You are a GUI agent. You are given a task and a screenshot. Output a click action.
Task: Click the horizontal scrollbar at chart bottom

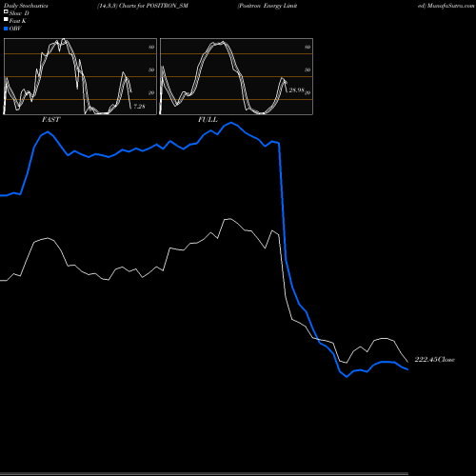pyautogui.click(x=204, y=474)
